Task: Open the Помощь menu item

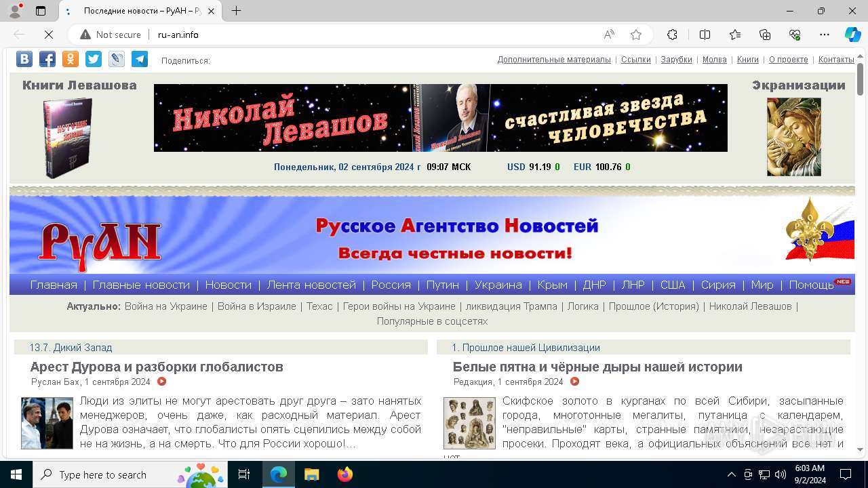Action: [812, 285]
